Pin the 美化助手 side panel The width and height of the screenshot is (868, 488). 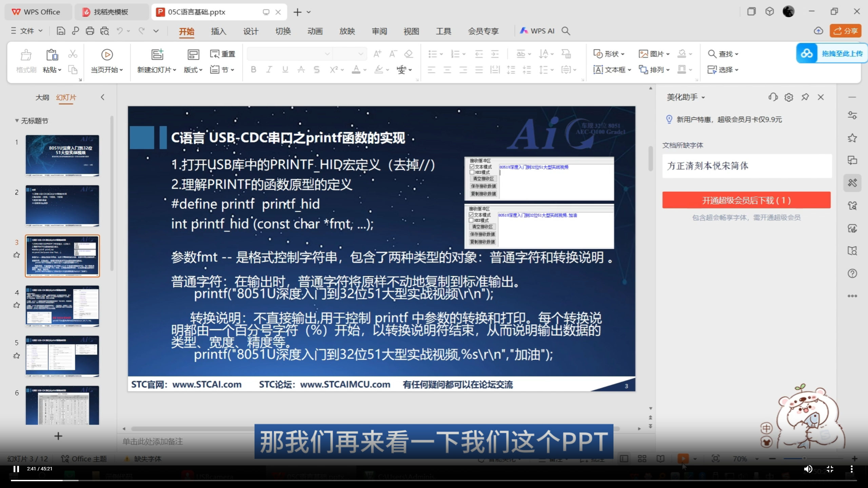click(x=805, y=98)
